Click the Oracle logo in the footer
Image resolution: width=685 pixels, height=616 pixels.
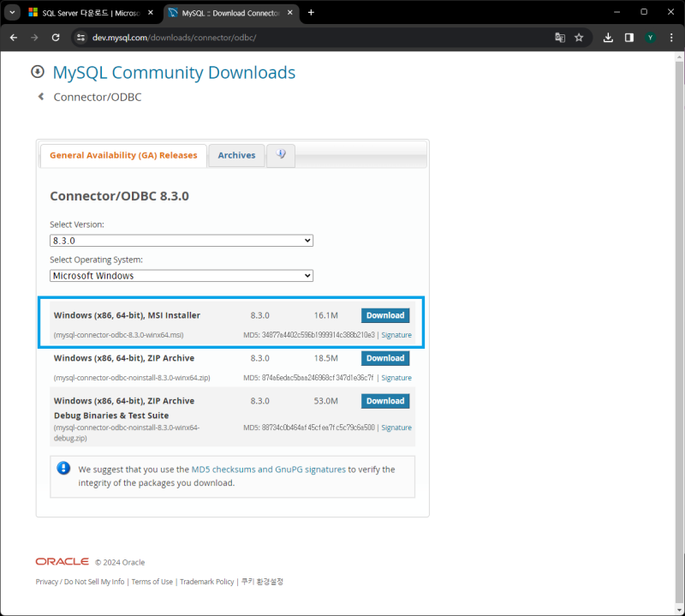[61, 561]
